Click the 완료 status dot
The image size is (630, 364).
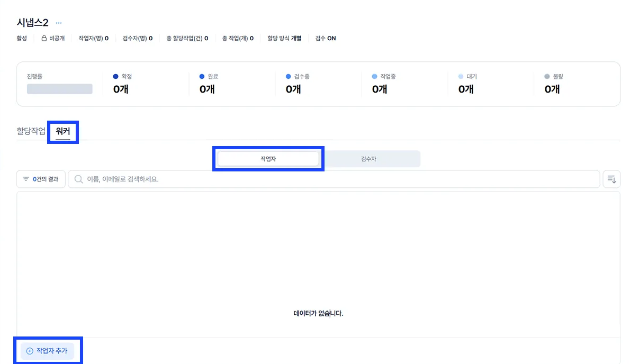point(202,76)
